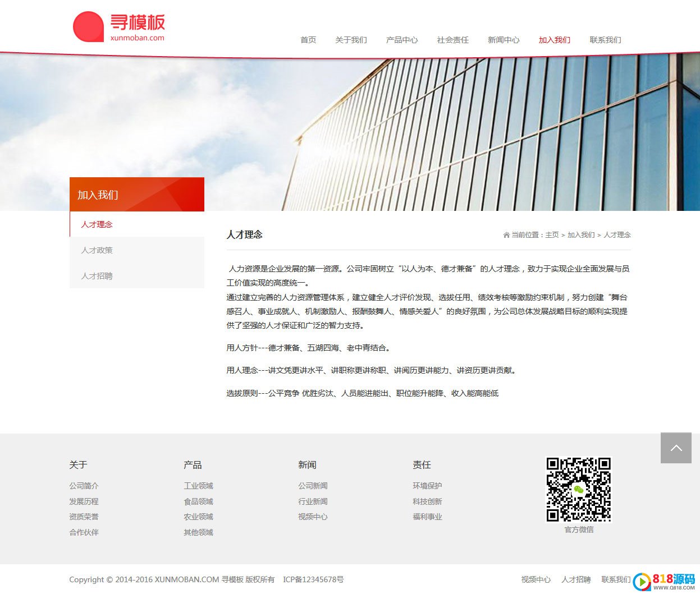Click the 产品 footer column heading
The image size is (700, 594).
193,465
